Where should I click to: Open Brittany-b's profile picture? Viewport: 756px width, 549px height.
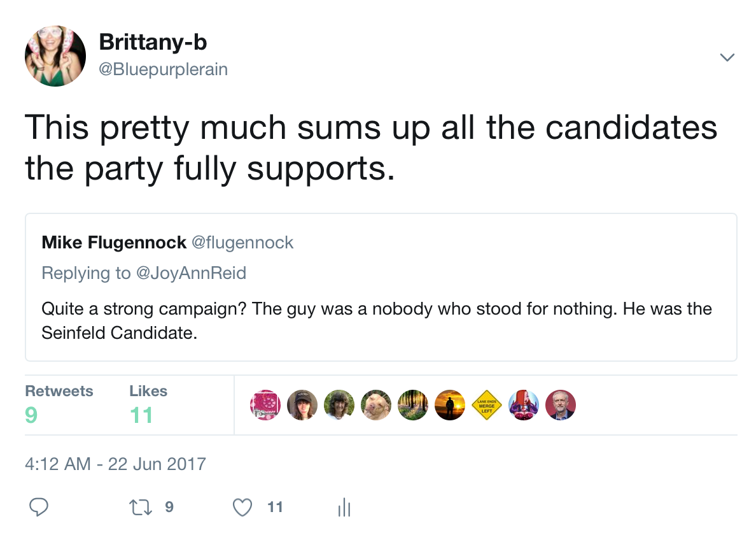55,57
